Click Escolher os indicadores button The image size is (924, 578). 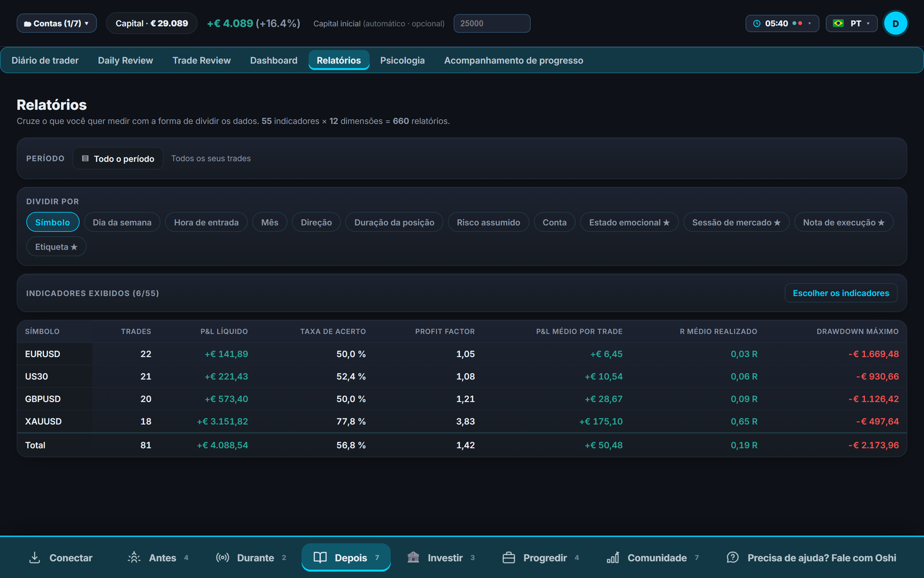pos(841,293)
